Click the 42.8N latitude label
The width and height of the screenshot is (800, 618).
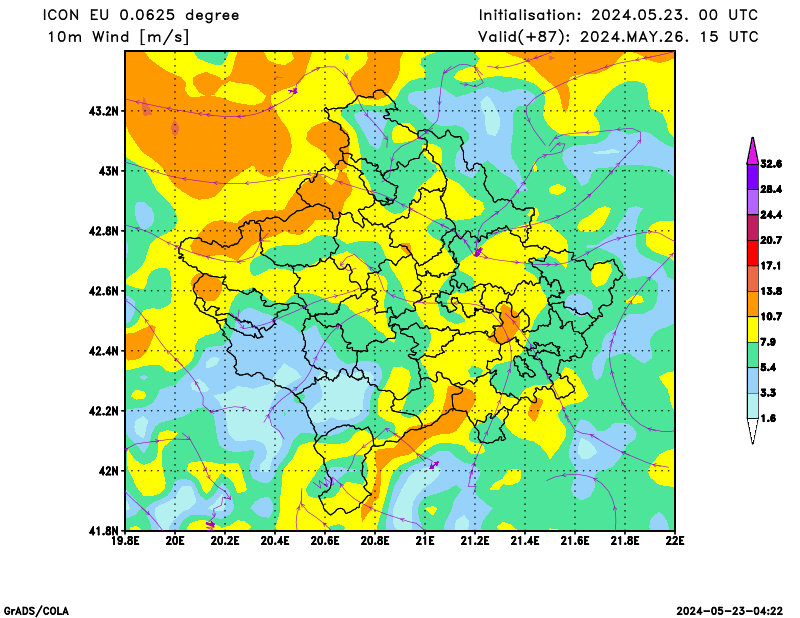click(x=104, y=231)
